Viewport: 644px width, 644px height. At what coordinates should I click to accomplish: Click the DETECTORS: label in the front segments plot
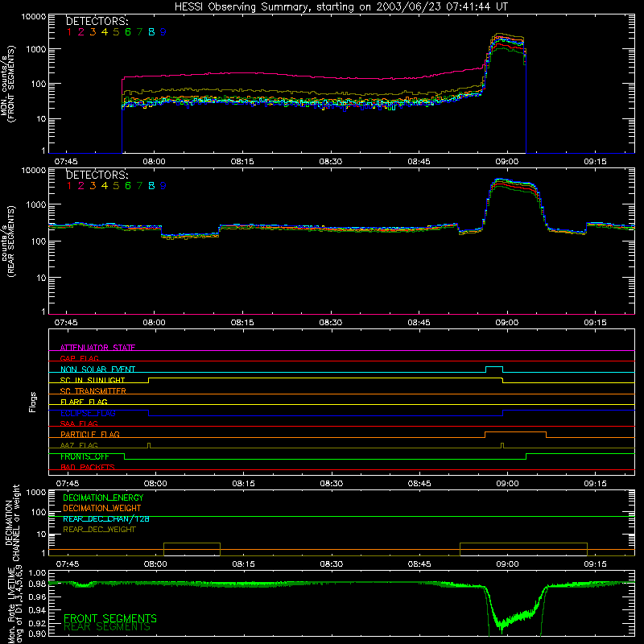pyautogui.click(x=97, y=21)
